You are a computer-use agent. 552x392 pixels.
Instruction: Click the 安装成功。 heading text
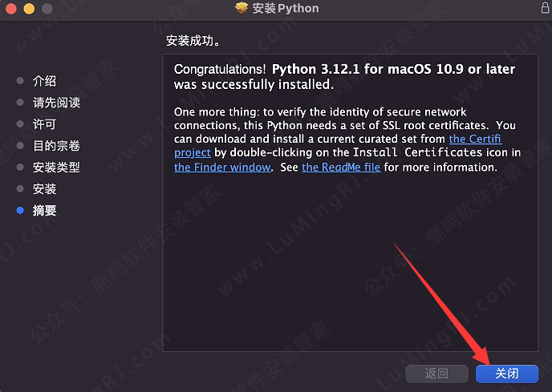(193, 41)
